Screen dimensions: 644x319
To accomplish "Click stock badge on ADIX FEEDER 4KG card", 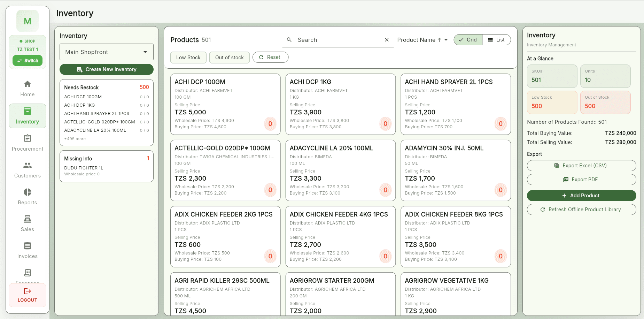I will click(386, 256).
